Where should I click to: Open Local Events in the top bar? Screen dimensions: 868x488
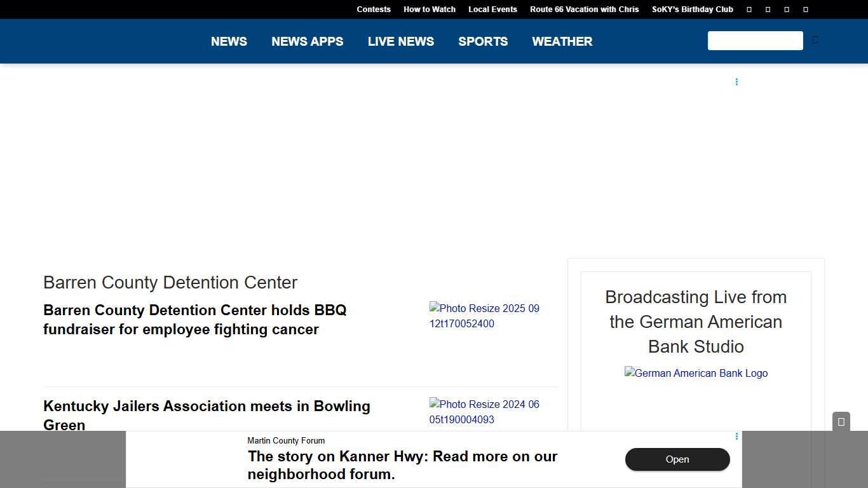click(492, 10)
